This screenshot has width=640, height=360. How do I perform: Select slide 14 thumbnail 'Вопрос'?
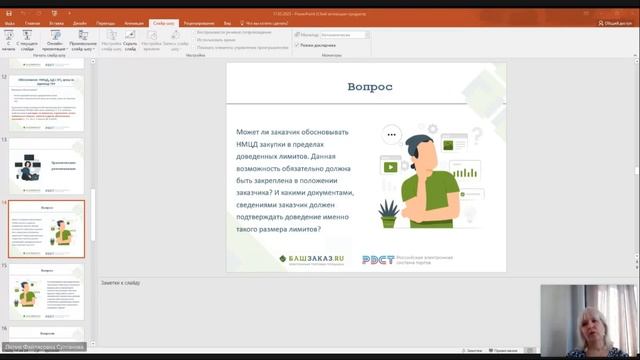47,229
